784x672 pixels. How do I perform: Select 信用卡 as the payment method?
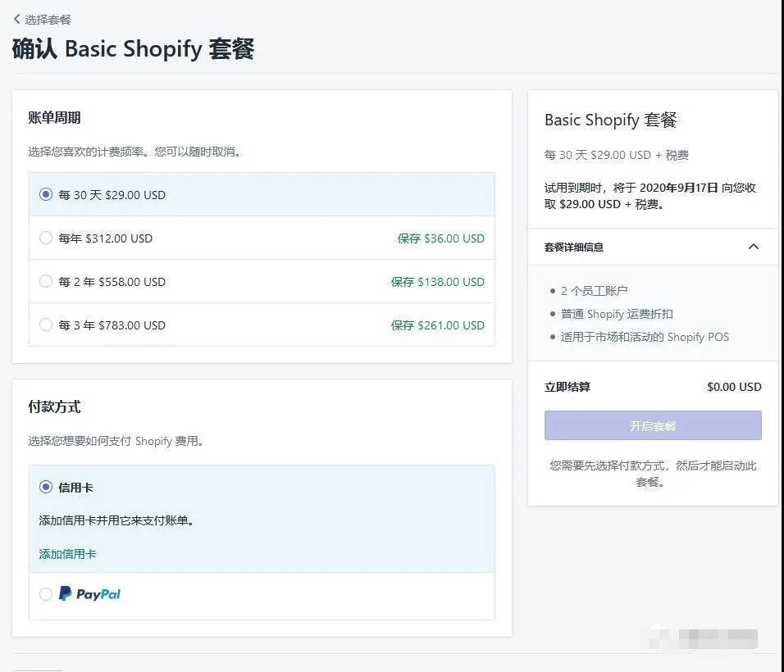click(x=46, y=486)
